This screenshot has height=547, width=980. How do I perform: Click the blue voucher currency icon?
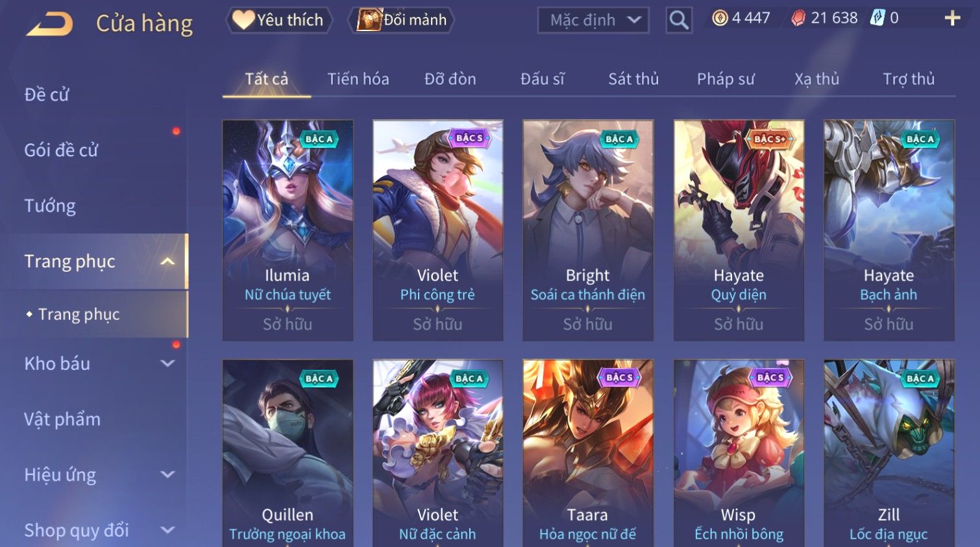pos(877,18)
